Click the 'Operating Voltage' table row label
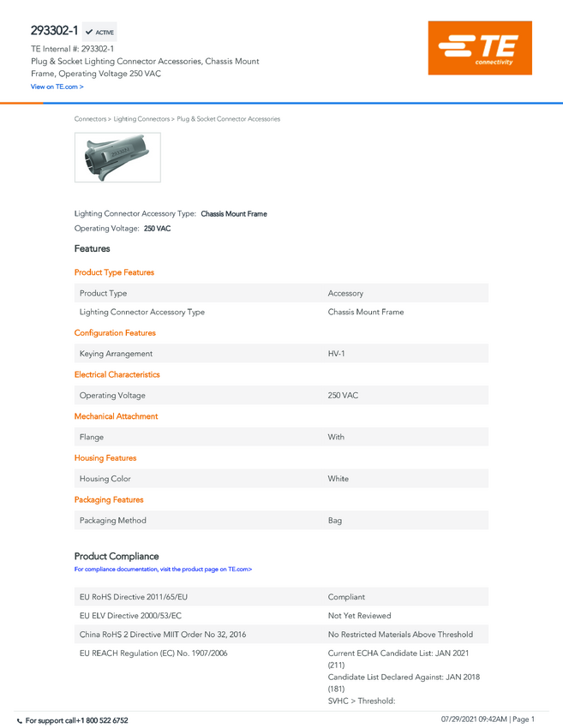Viewport: 563px width, 728px height. pyautogui.click(x=112, y=396)
